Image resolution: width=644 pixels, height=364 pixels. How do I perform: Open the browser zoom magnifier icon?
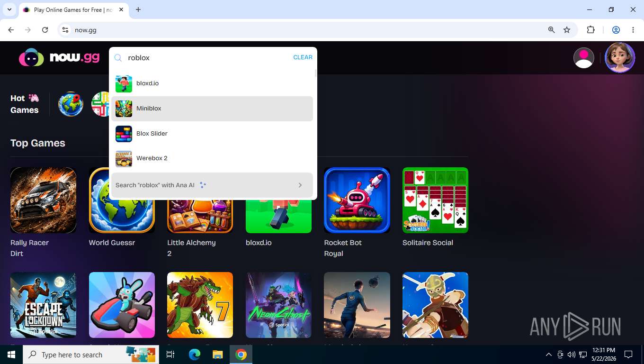coord(551,30)
